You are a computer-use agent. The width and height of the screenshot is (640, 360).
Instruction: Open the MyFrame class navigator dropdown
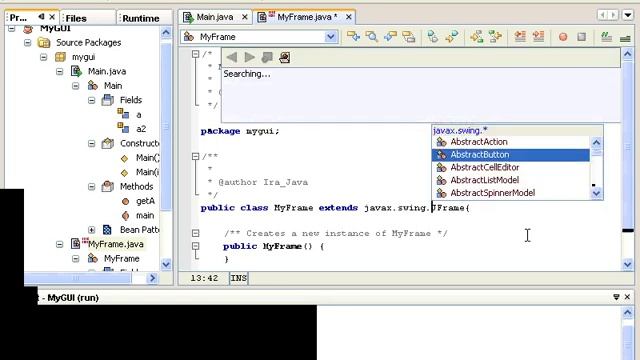tap(330, 37)
